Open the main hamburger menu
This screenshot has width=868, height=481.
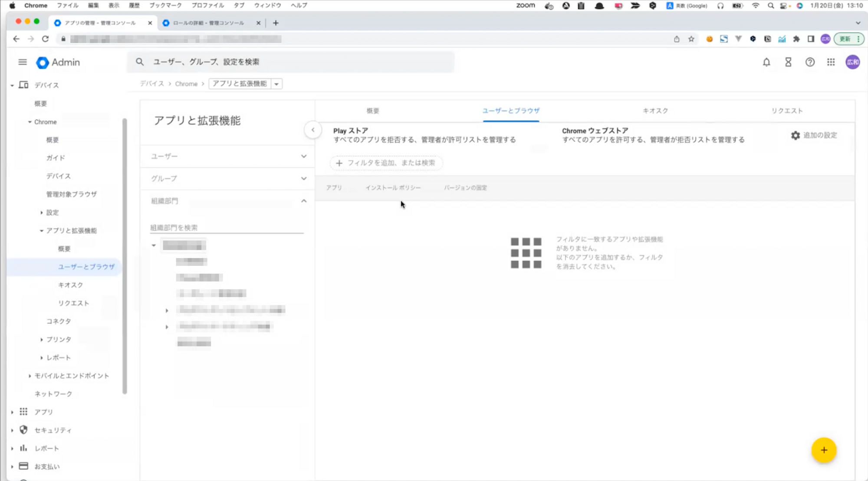[23, 62]
